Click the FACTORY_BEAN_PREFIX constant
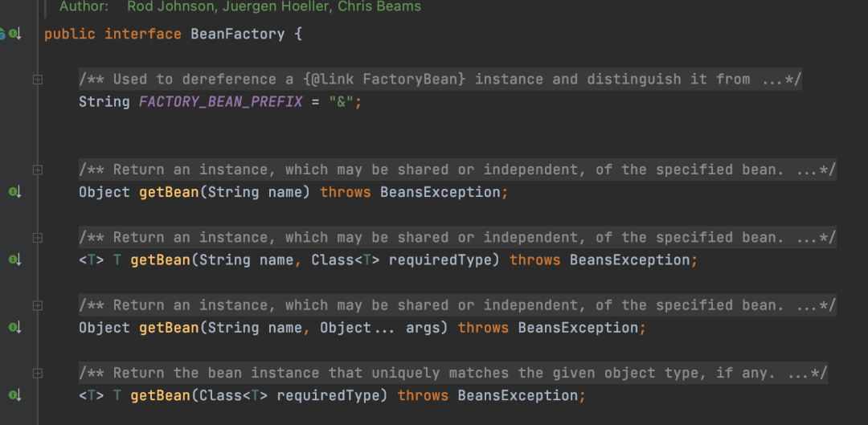The image size is (868, 425). [221, 102]
